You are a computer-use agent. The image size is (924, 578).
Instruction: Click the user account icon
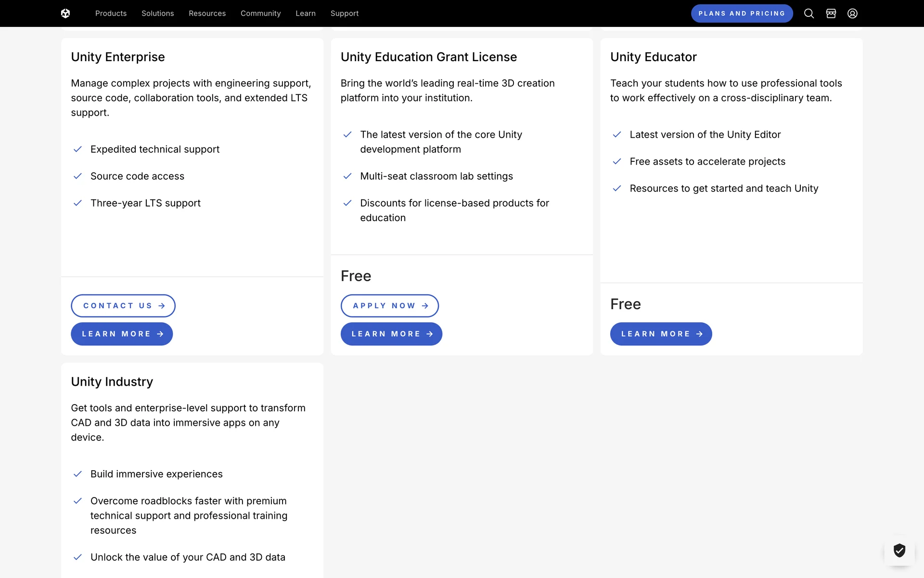[852, 13]
